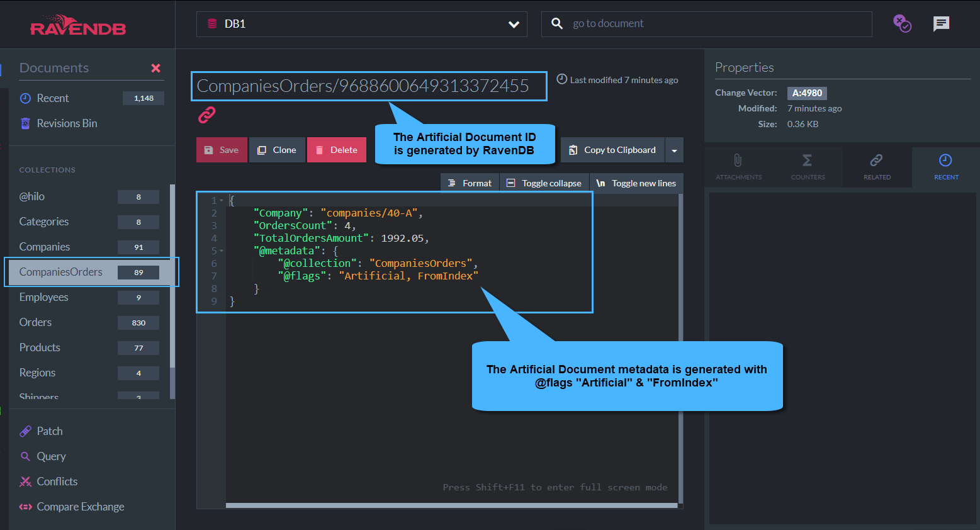980x530 pixels.
Task: Format the document JSON
Action: pyautogui.click(x=470, y=183)
